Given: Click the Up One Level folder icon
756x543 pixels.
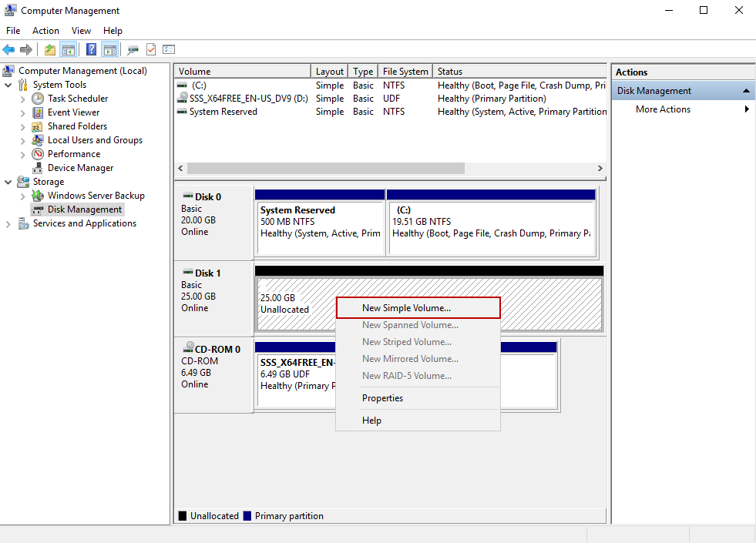Looking at the screenshot, I should [x=50, y=50].
